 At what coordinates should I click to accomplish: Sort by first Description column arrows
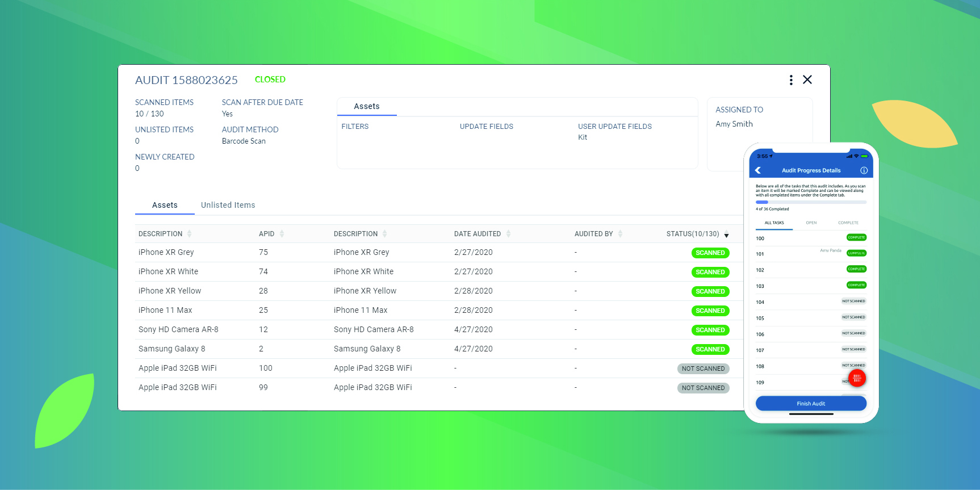189,234
